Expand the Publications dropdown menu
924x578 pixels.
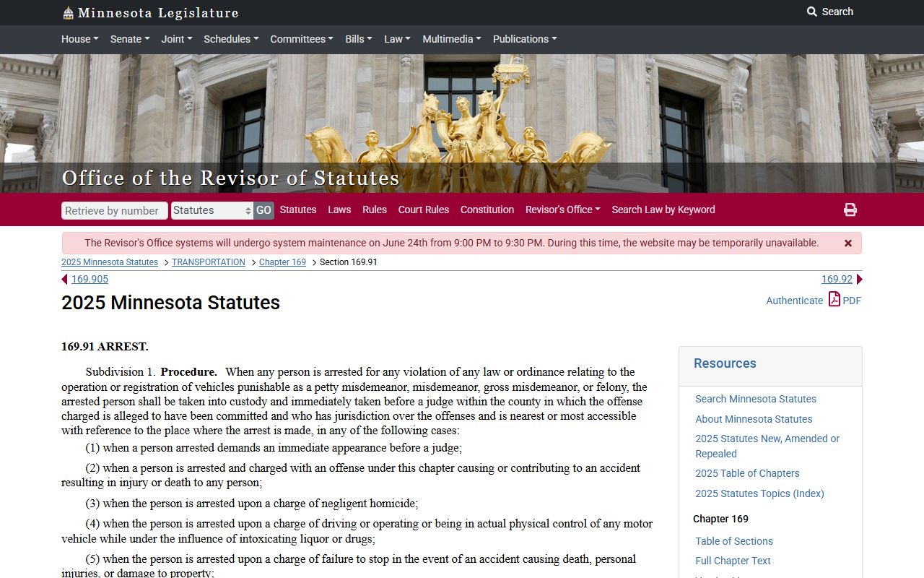[525, 39]
